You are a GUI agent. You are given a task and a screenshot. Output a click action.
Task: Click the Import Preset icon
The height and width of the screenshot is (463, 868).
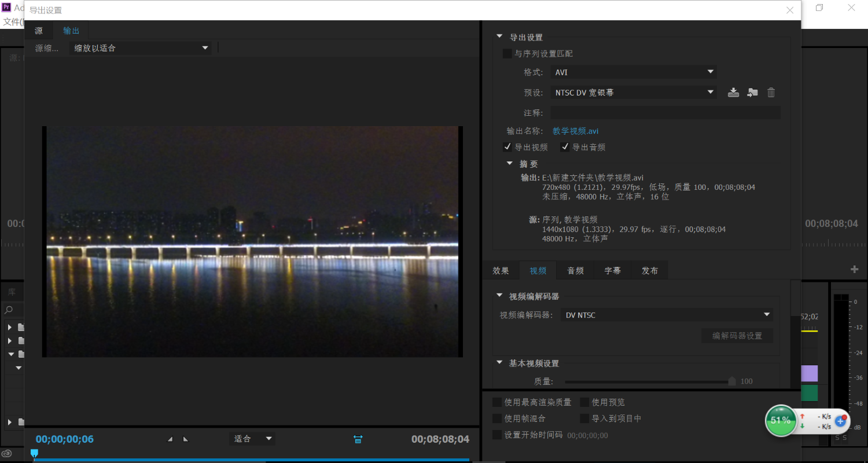coord(752,92)
